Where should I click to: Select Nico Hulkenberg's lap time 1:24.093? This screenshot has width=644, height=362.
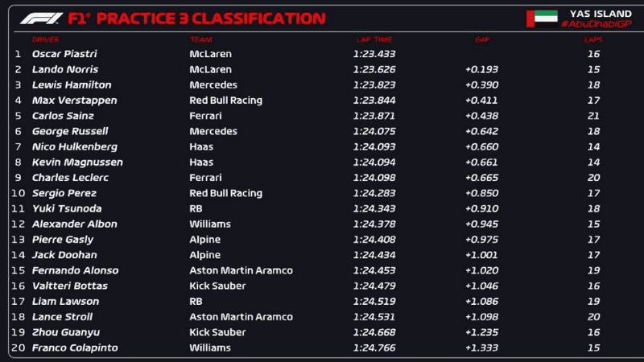pyautogui.click(x=373, y=146)
